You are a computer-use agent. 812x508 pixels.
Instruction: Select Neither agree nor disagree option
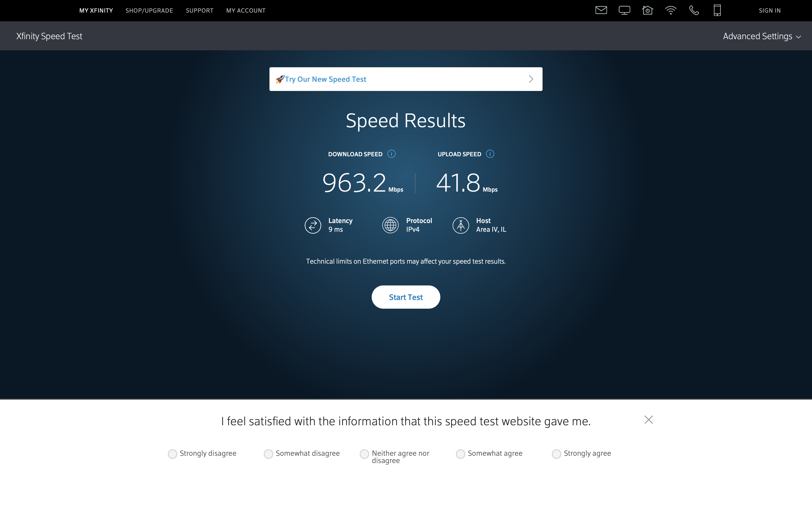[364, 454]
